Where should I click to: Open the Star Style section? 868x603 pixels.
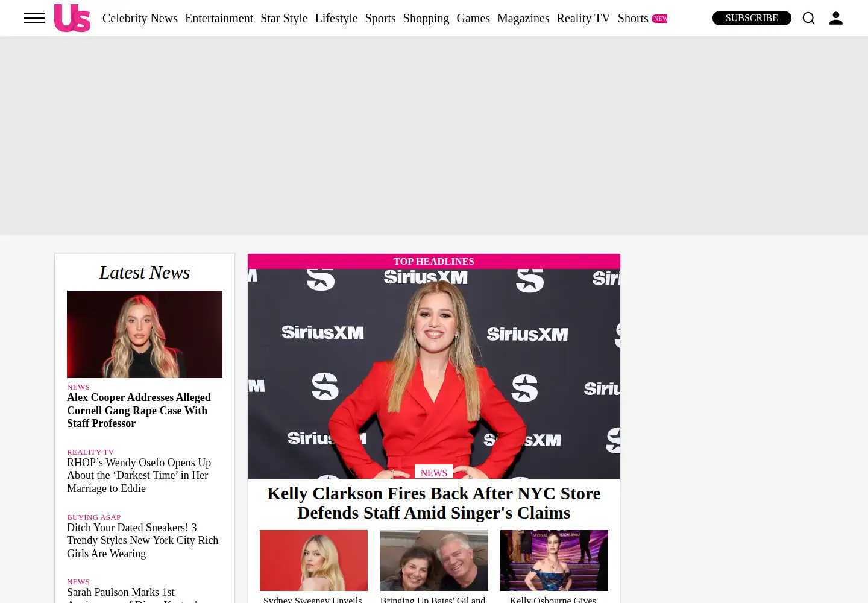(284, 18)
